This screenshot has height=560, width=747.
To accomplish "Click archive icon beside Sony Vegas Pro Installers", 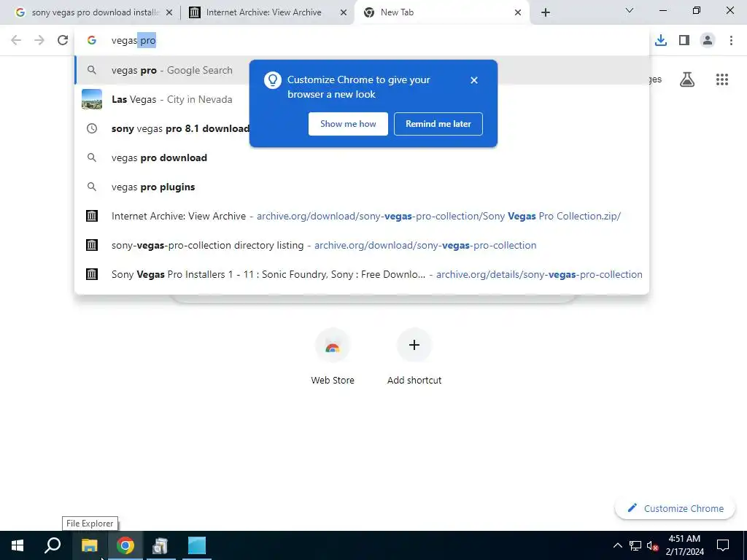I will click(x=92, y=274).
